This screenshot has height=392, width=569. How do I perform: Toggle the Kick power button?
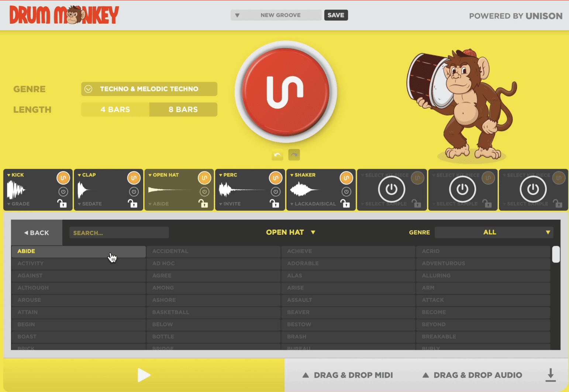tap(63, 192)
